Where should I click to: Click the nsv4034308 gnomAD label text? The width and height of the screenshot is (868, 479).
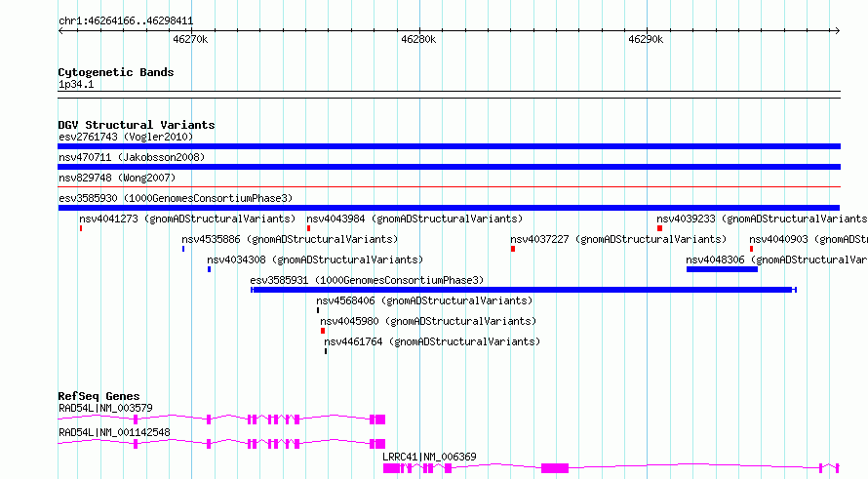(x=315, y=259)
